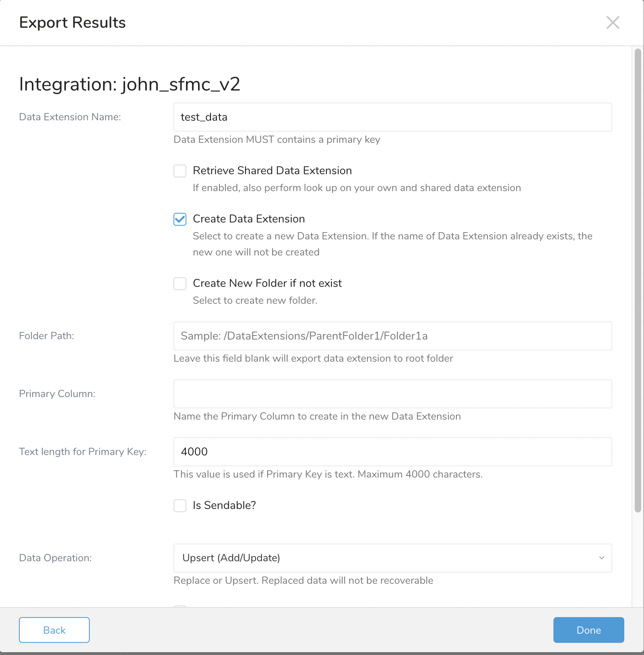This screenshot has height=655, width=644.
Task: Open the Upsert (Add/Update) combo box
Action: point(386,558)
